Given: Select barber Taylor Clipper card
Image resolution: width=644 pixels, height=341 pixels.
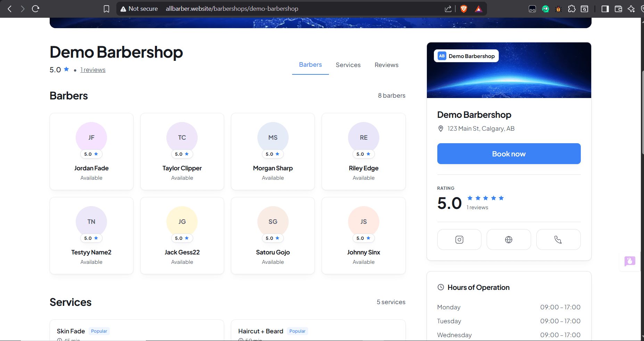Looking at the screenshot, I should pyautogui.click(x=182, y=152).
